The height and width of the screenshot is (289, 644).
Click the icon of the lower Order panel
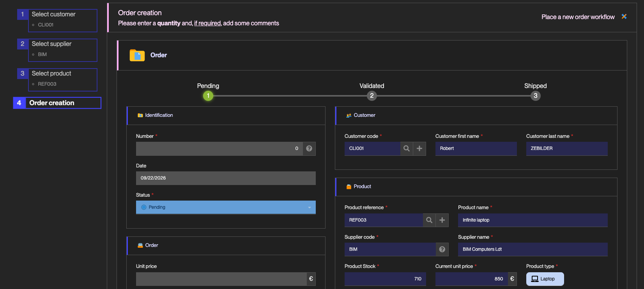click(140, 245)
